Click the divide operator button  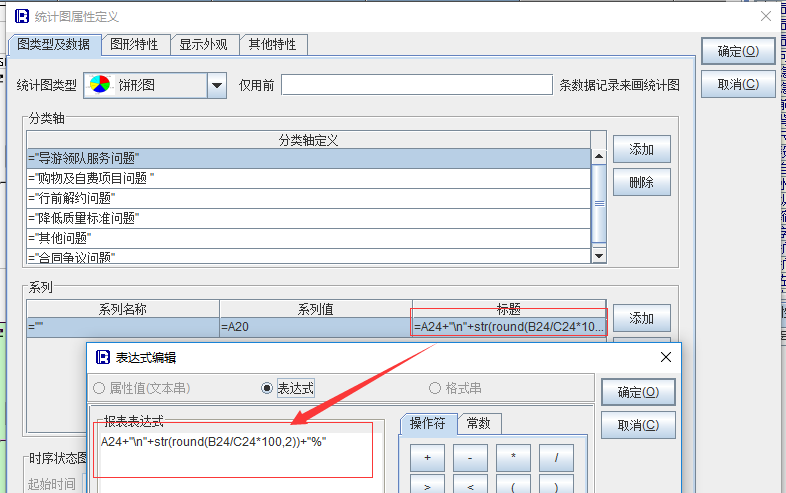(x=556, y=457)
